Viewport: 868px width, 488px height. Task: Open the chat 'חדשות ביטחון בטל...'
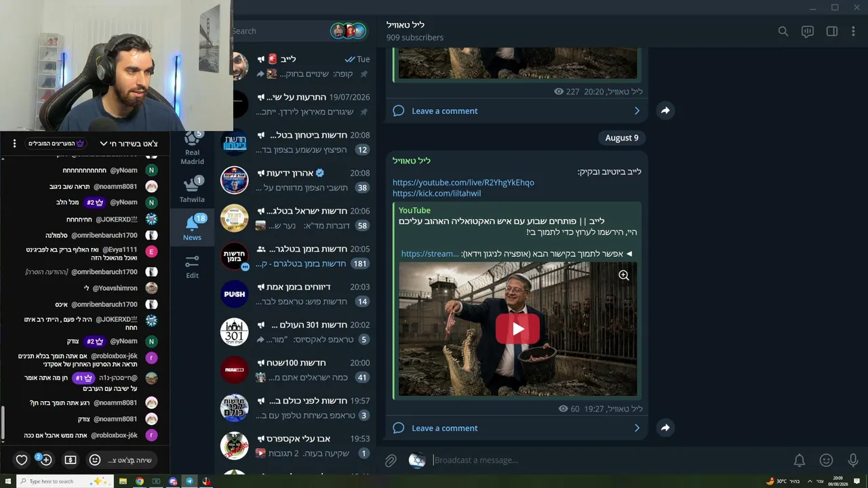294,142
